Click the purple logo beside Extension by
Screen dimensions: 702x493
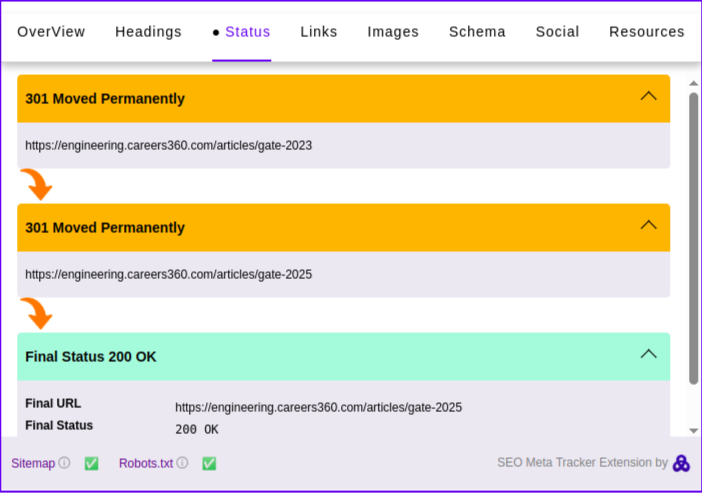point(681,463)
